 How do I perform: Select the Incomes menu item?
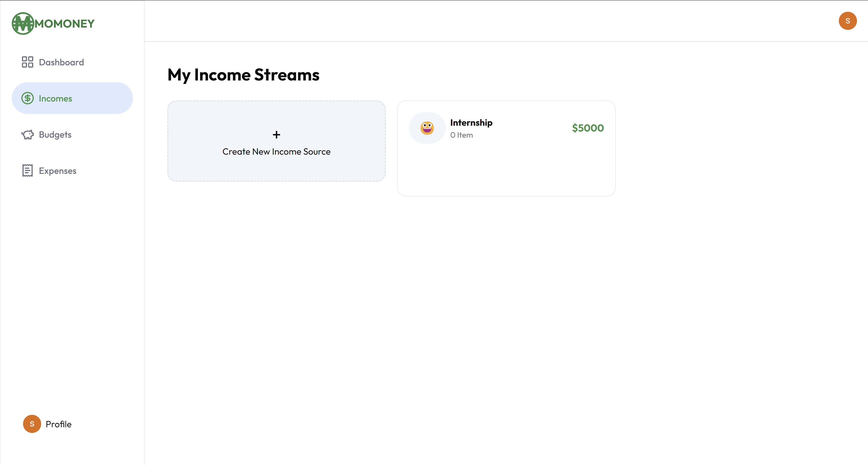pos(55,98)
